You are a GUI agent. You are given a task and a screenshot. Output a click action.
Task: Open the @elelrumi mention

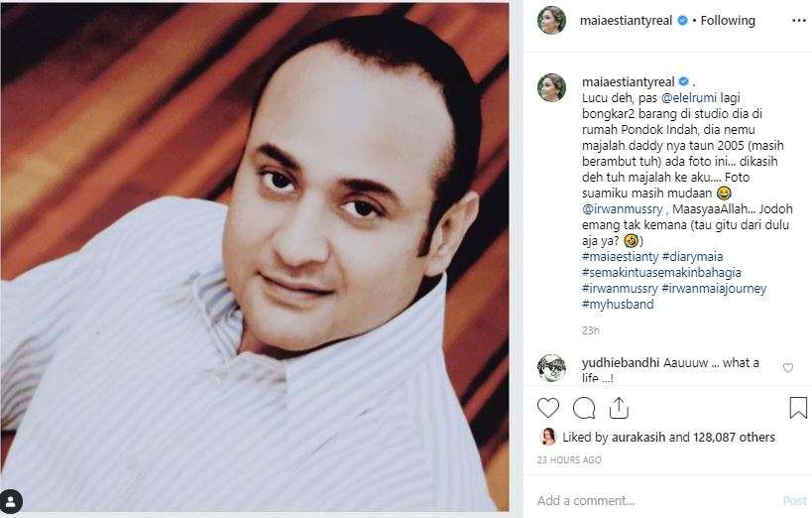(x=689, y=97)
